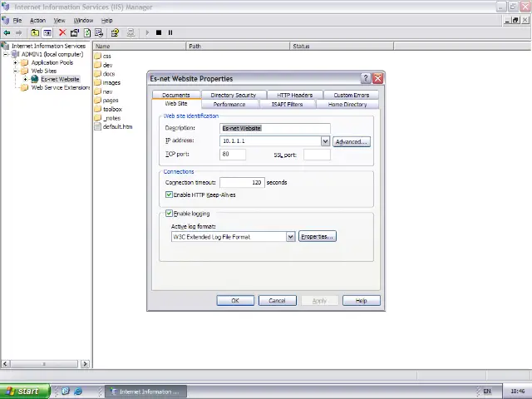The width and height of the screenshot is (532, 399).
Task: Click the Pause item toolbar icon
Action: tap(170, 32)
